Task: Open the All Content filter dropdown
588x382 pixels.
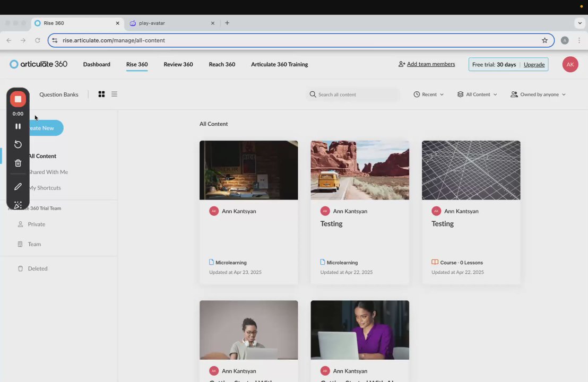Action: point(477,94)
